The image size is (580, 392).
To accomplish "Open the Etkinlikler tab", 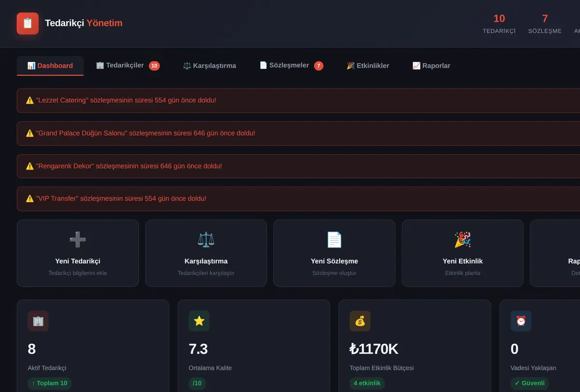I will click(x=368, y=66).
